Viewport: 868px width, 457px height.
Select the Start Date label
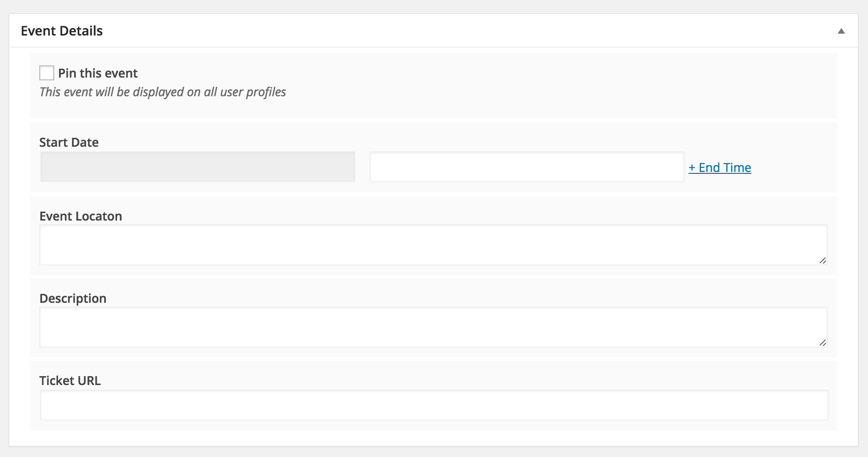[x=69, y=143]
